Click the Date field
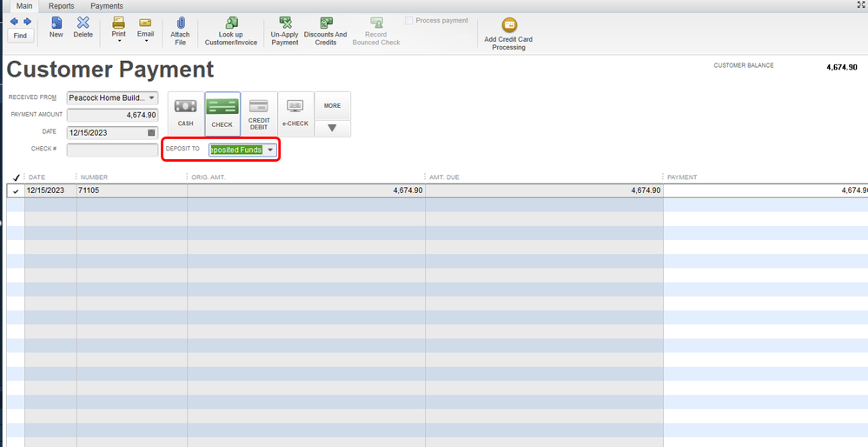 (x=112, y=133)
